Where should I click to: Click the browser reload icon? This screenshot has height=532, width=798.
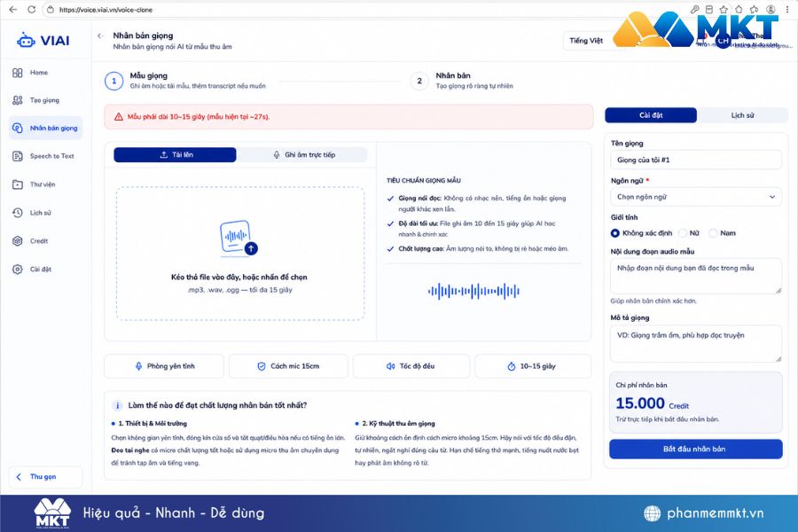point(32,9)
